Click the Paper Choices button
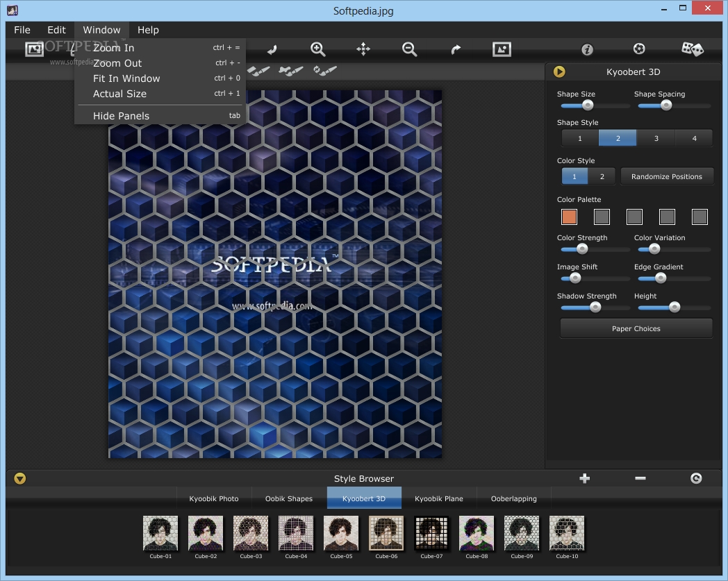The image size is (728, 581). (x=636, y=328)
